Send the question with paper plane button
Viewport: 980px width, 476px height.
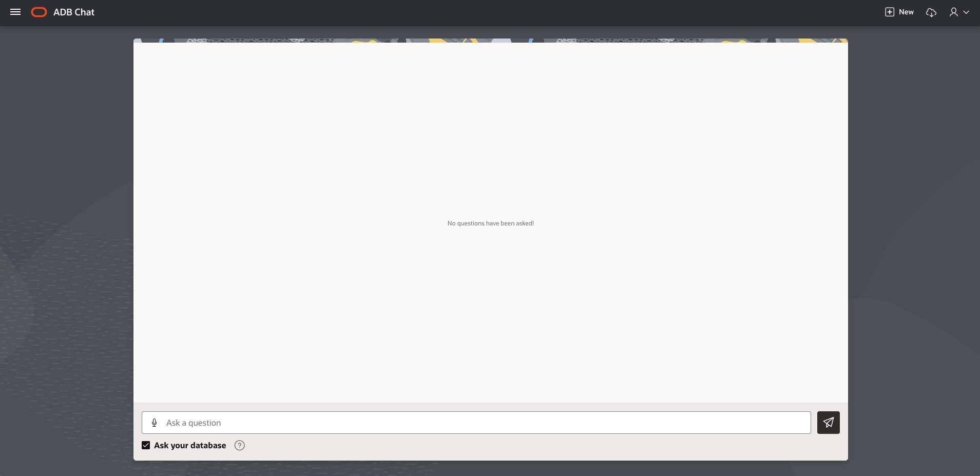[x=828, y=423]
